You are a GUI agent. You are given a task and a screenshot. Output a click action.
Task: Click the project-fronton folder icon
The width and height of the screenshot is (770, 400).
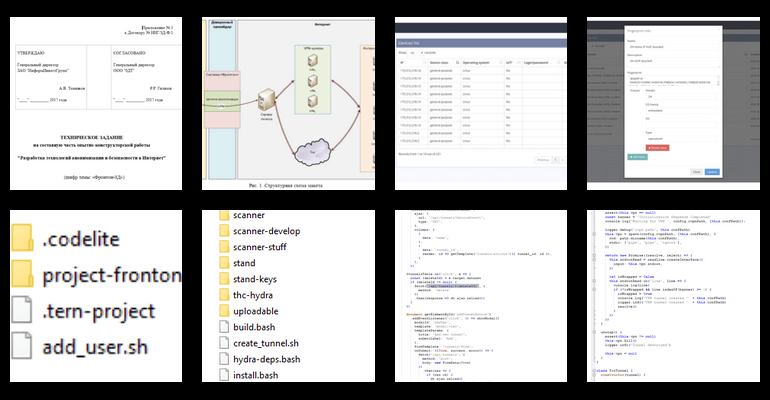coord(22,274)
